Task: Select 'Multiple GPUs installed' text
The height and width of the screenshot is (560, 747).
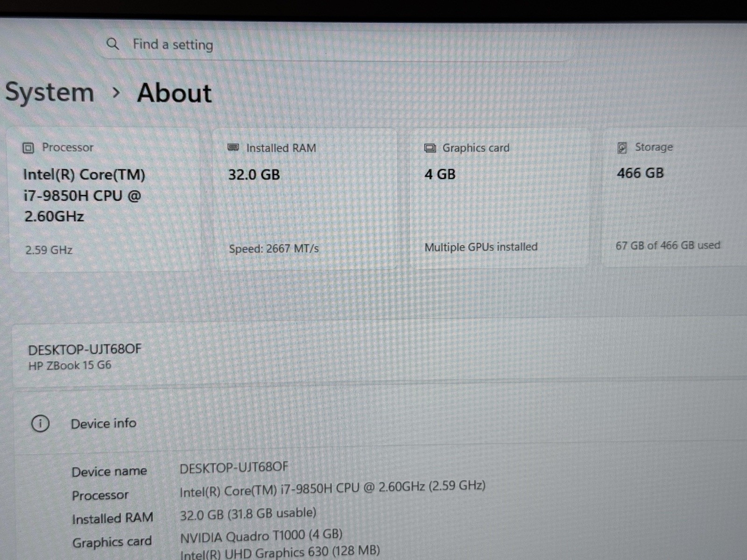Action: coord(481,247)
